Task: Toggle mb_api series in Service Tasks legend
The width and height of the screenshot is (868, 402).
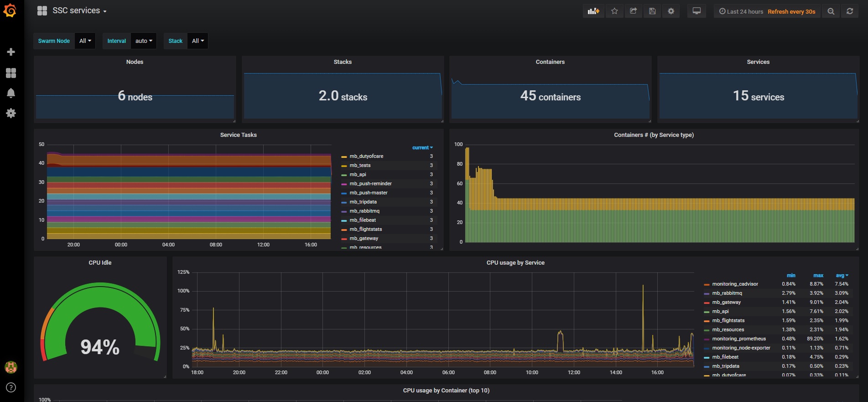Action: pyautogui.click(x=358, y=174)
